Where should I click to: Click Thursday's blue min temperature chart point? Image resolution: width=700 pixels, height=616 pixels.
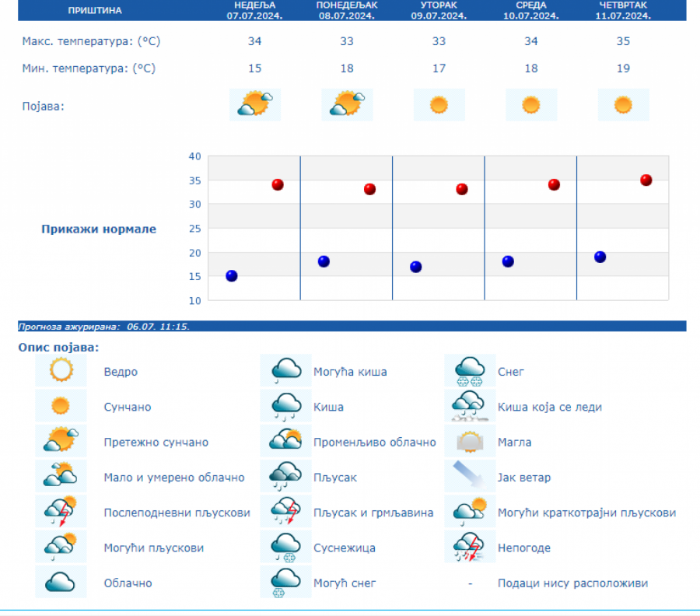coord(600,257)
